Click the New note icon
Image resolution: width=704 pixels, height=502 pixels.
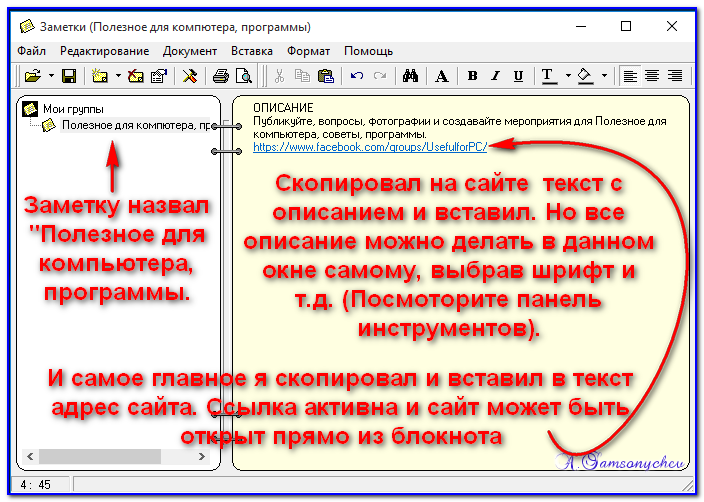[x=100, y=76]
